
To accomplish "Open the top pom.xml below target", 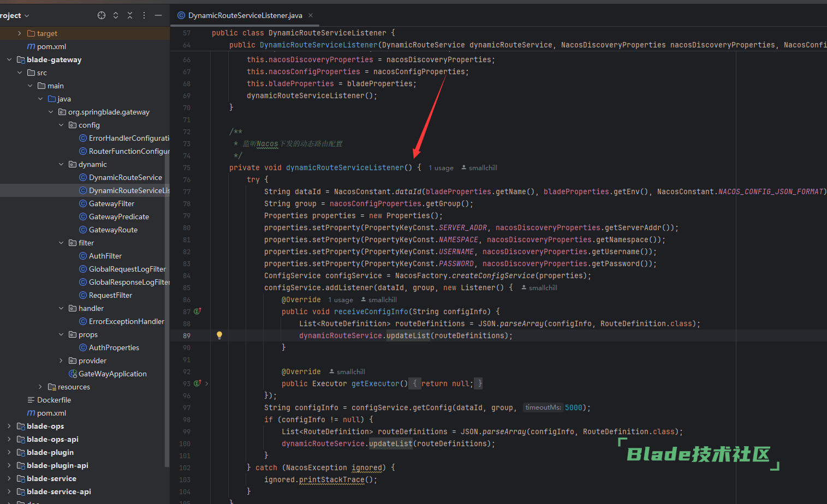I will [x=47, y=46].
